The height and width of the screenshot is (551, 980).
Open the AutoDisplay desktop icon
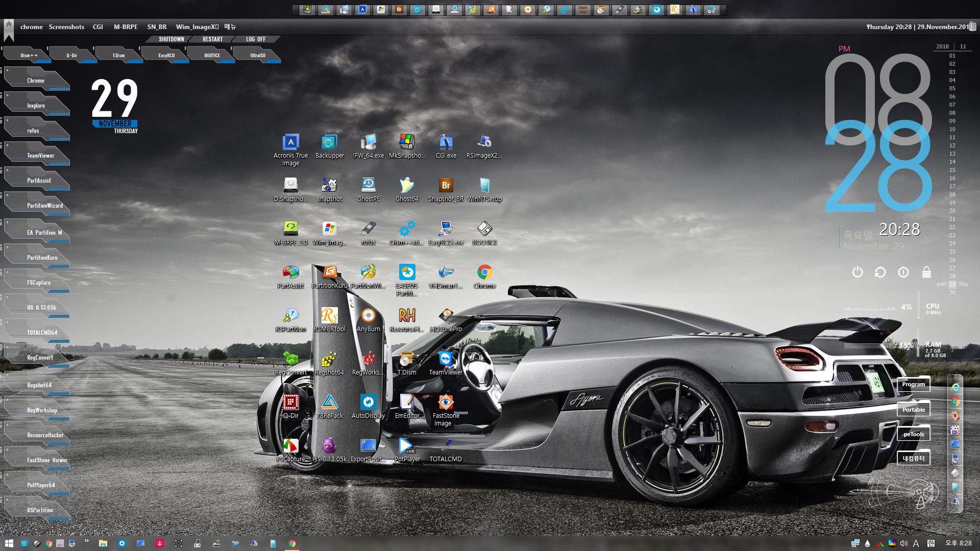point(368,407)
